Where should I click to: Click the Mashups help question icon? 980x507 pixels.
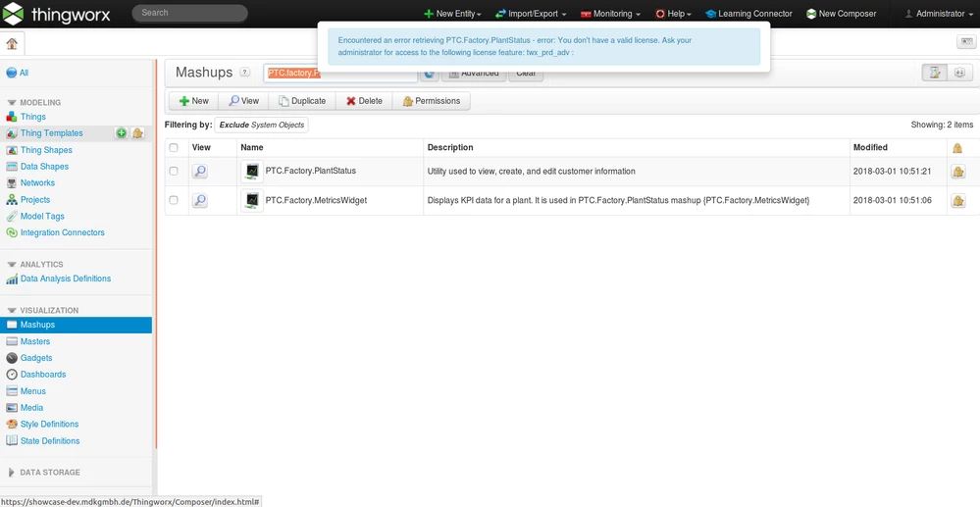(245, 73)
